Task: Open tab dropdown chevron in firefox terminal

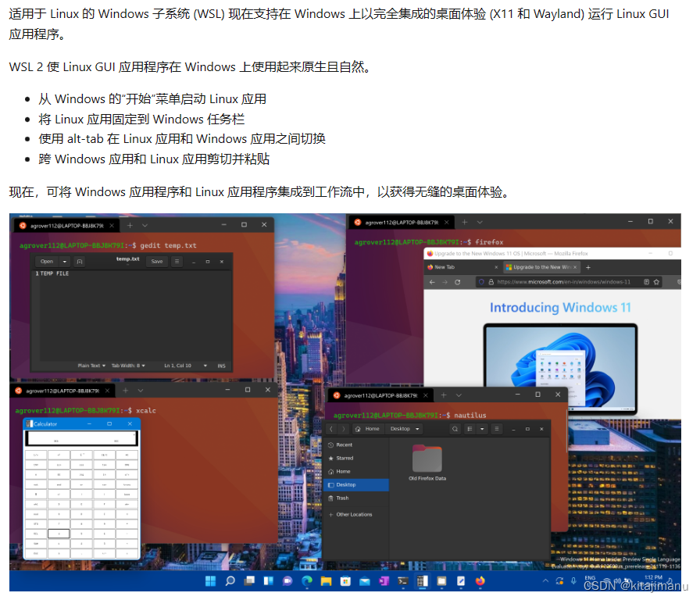Action: [x=480, y=223]
